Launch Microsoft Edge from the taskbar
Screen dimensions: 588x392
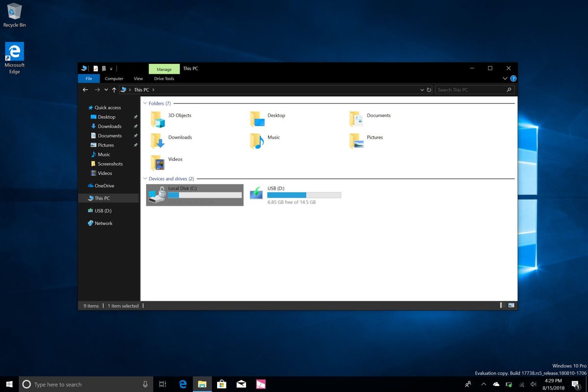pyautogui.click(x=182, y=384)
